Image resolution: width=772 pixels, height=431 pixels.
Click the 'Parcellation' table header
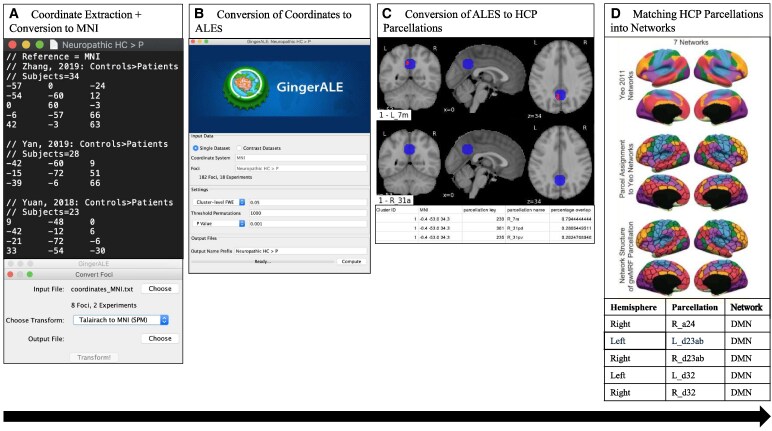tap(694, 307)
